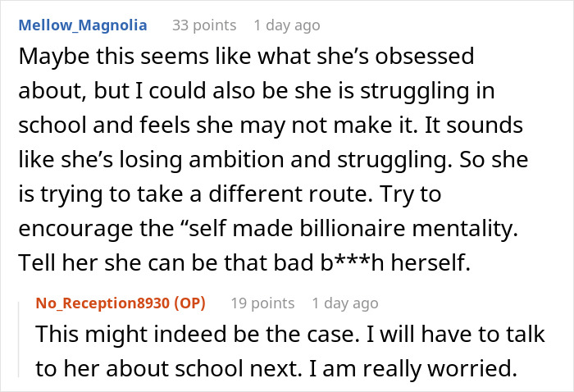Click the 33 points score
Image resolution: width=574 pixels, height=392 pixels.
(204, 25)
